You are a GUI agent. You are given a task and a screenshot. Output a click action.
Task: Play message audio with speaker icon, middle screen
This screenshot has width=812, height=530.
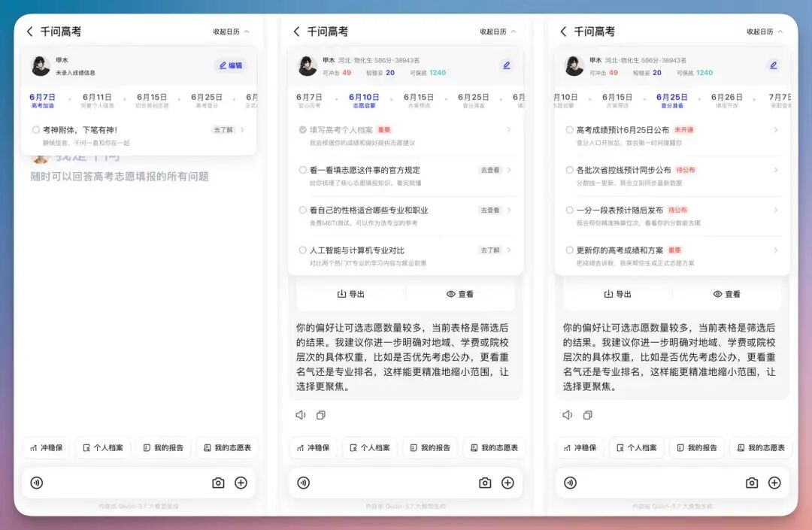coord(300,415)
